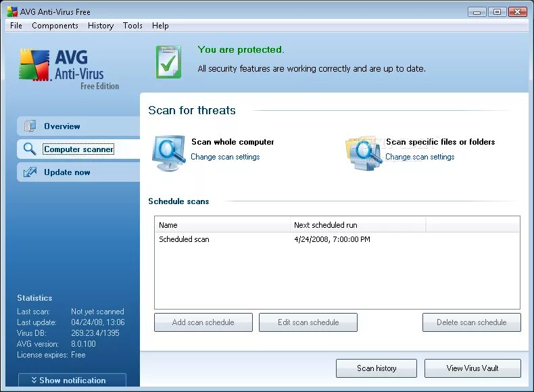Click the Update now arrow icon

point(30,172)
